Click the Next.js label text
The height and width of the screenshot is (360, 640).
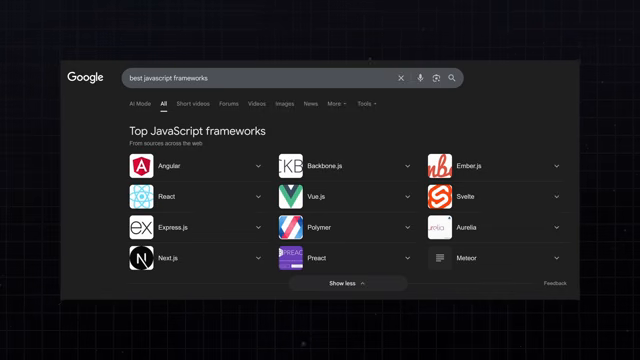tap(168, 258)
